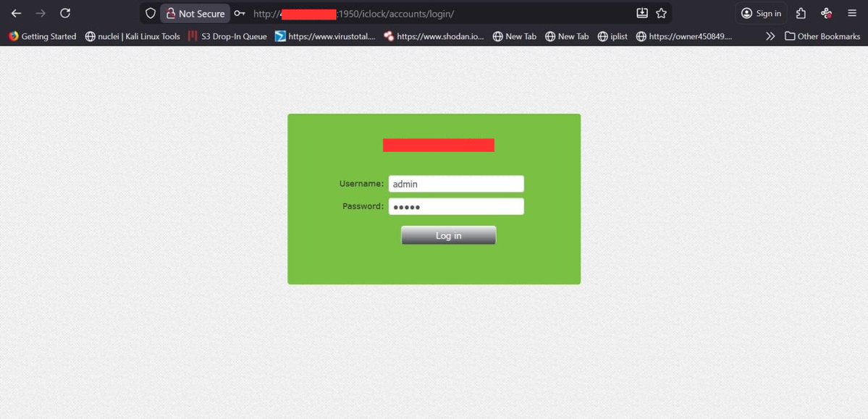
Task: Click the Password: label
Action: tap(363, 206)
